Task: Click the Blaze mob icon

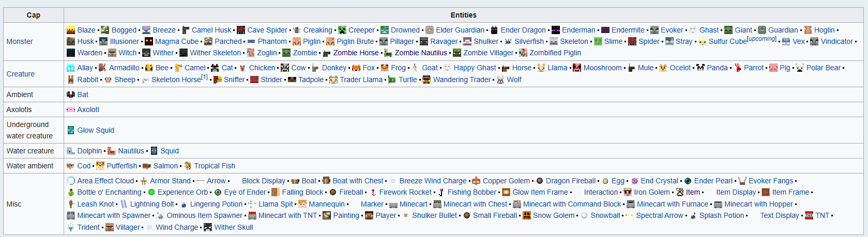Action: click(71, 30)
